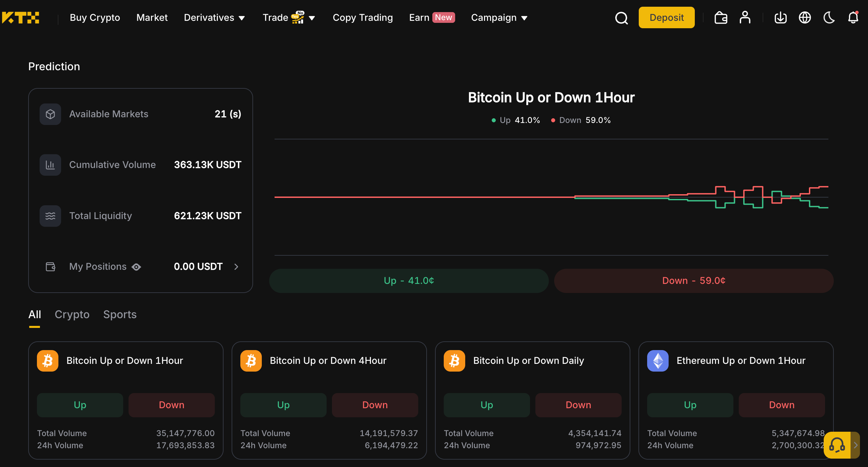This screenshot has height=467, width=868.
Task: Open Ethereum Up or Down 1Hour card title
Action: 741,361
